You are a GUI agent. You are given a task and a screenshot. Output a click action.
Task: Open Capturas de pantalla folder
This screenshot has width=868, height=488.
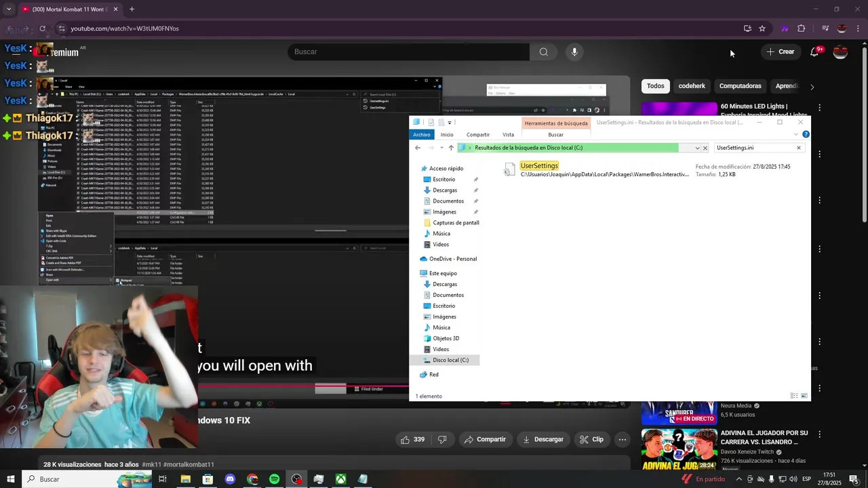click(456, 223)
